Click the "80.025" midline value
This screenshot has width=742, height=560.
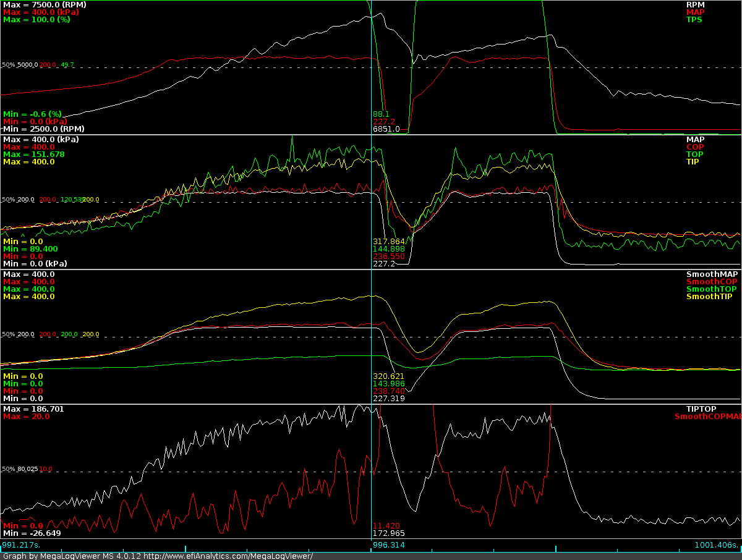[x=28, y=469]
